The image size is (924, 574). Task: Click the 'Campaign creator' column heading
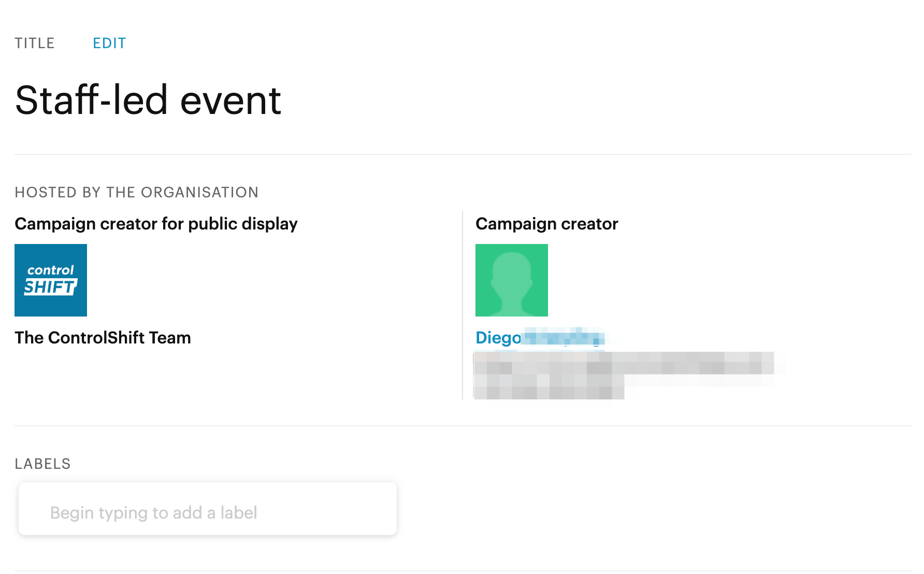547,224
